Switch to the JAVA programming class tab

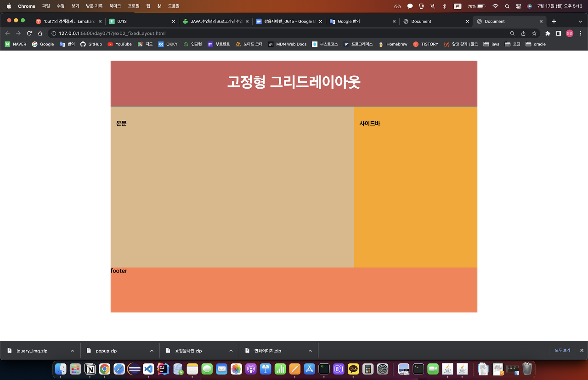(215, 21)
